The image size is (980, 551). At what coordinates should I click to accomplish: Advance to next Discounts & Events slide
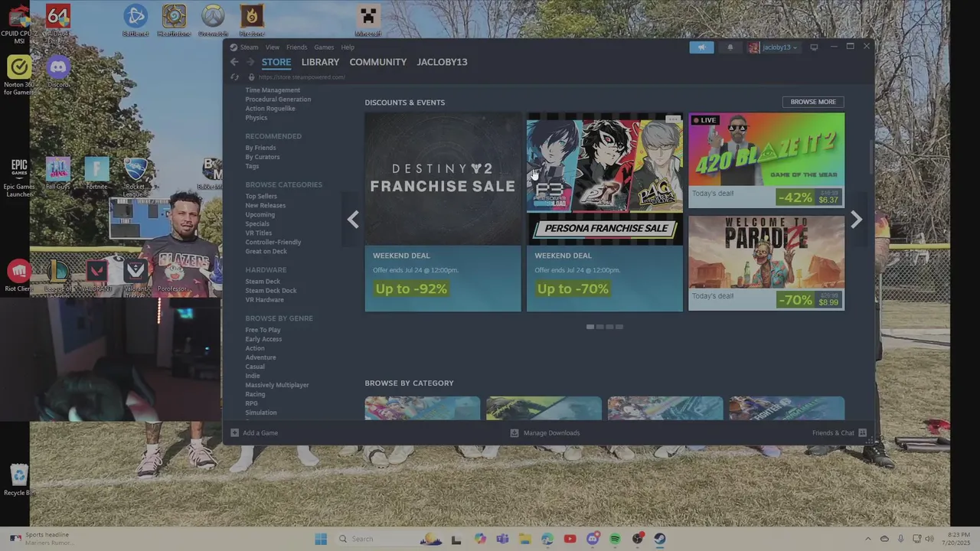click(x=856, y=220)
